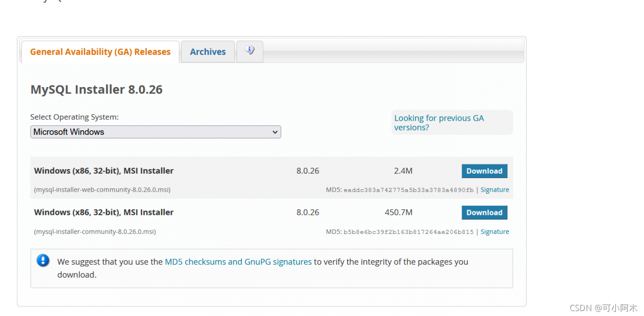Open the Select Operating System dropdown
The image size is (644, 316).
click(155, 132)
